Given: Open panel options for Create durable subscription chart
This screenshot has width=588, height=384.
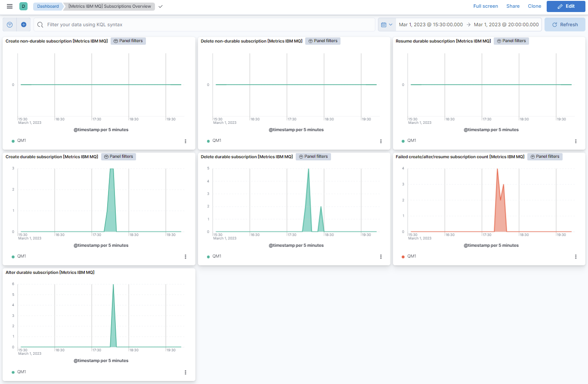Looking at the screenshot, I should pyautogui.click(x=186, y=257).
